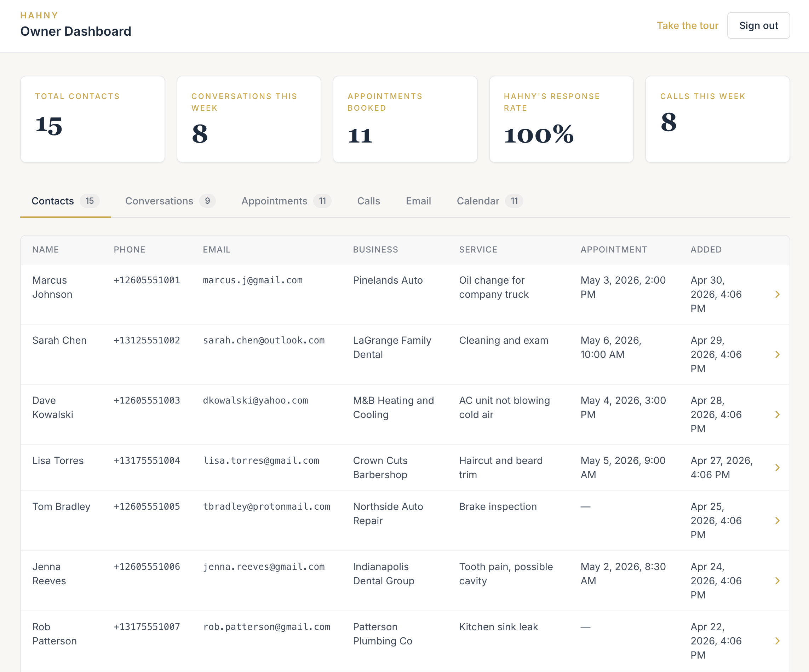Click email rob.patterson@gmail.com
This screenshot has height=672, width=809.
266,627
